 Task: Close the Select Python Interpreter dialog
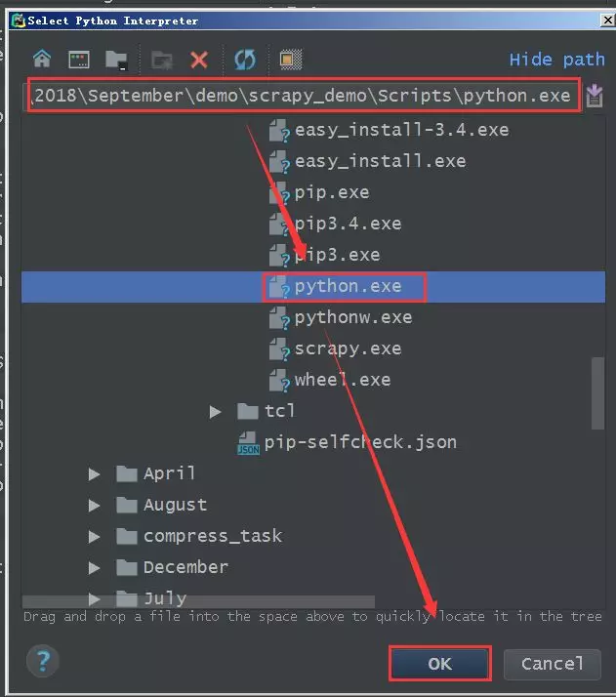pyautogui.click(x=607, y=20)
